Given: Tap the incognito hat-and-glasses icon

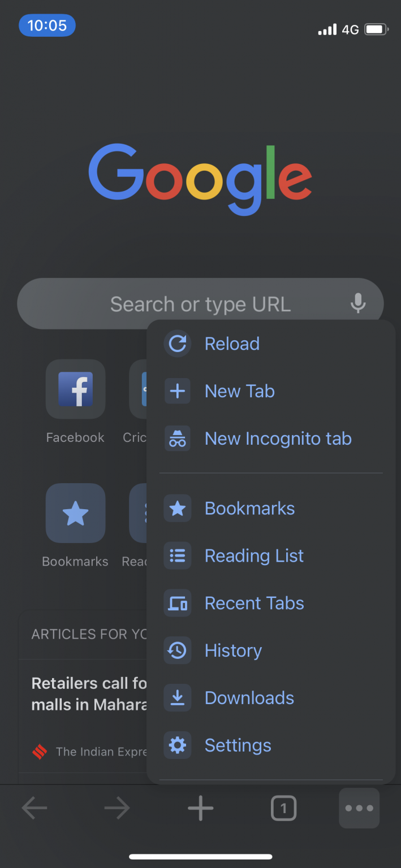Looking at the screenshot, I should click(178, 439).
